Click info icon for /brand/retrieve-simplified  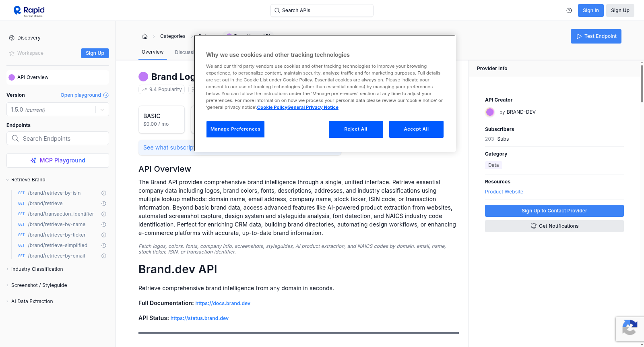(104, 245)
